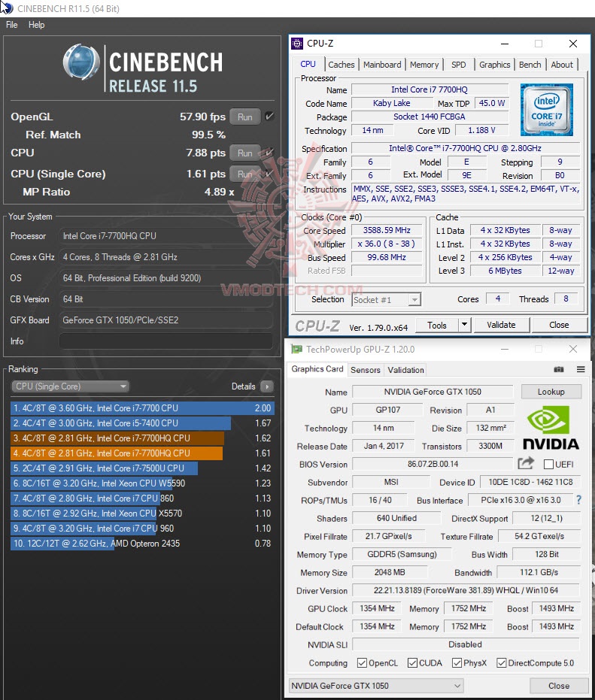Switch to the Memory tab in CPU-Z
595x700 pixels.
[x=424, y=65]
